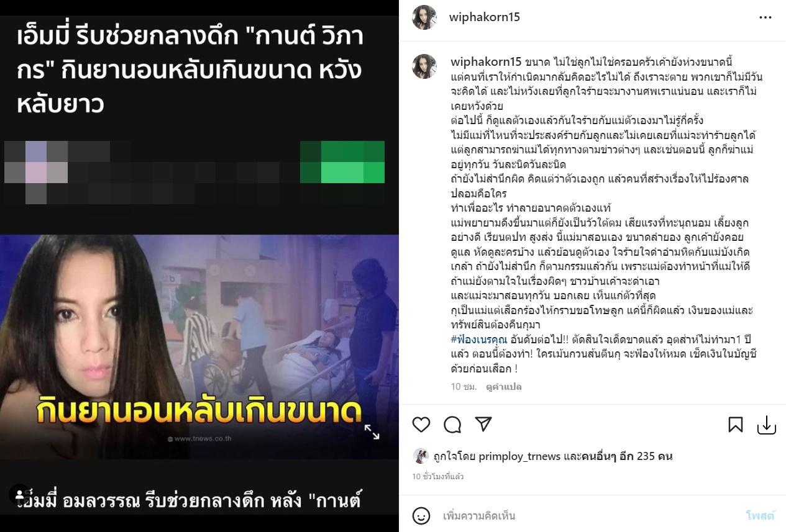This screenshot has height=532, width=786.
Task: Open comments with the speech bubble icon
Action: click(x=452, y=425)
